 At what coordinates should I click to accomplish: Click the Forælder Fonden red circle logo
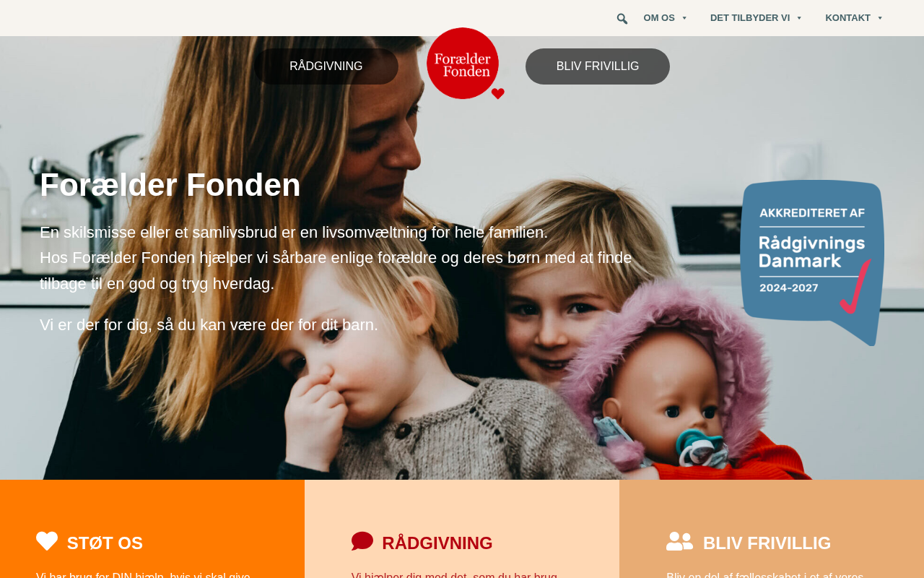(x=463, y=64)
